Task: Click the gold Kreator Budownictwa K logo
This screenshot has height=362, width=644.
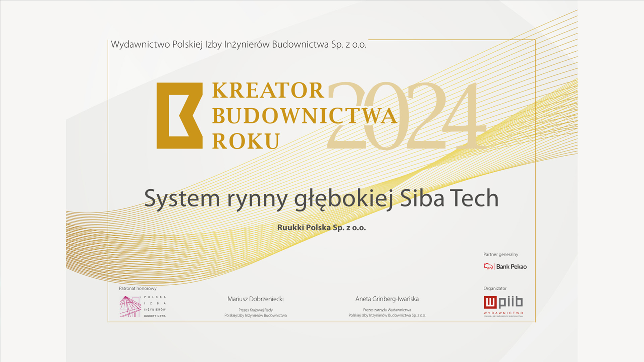Action: (179, 116)
